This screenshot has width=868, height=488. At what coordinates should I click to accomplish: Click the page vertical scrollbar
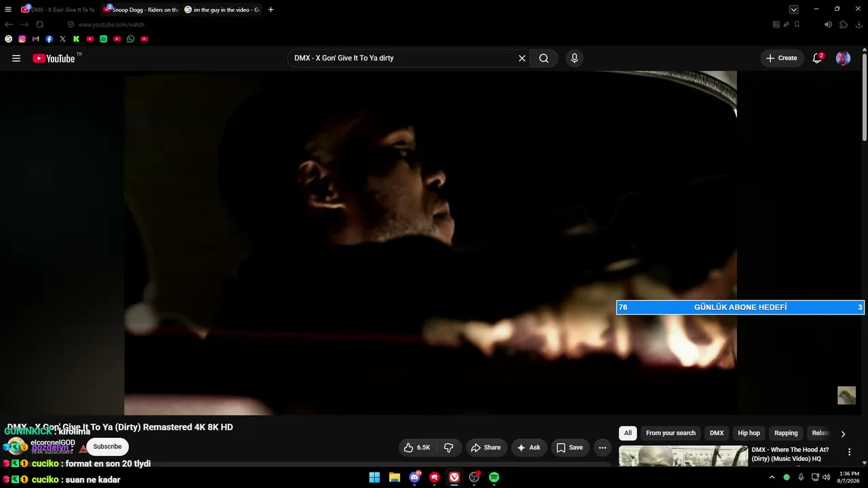click(x=865, y=97)
